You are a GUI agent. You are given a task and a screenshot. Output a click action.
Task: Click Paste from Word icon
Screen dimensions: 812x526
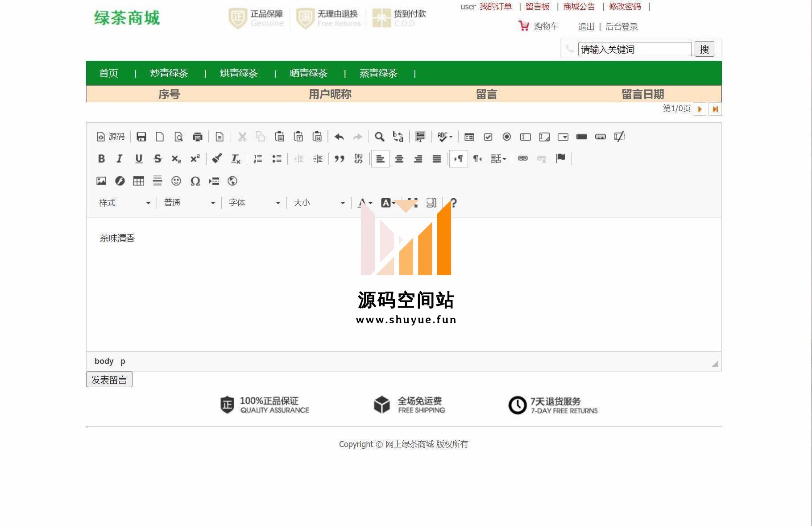pos(317,137)
